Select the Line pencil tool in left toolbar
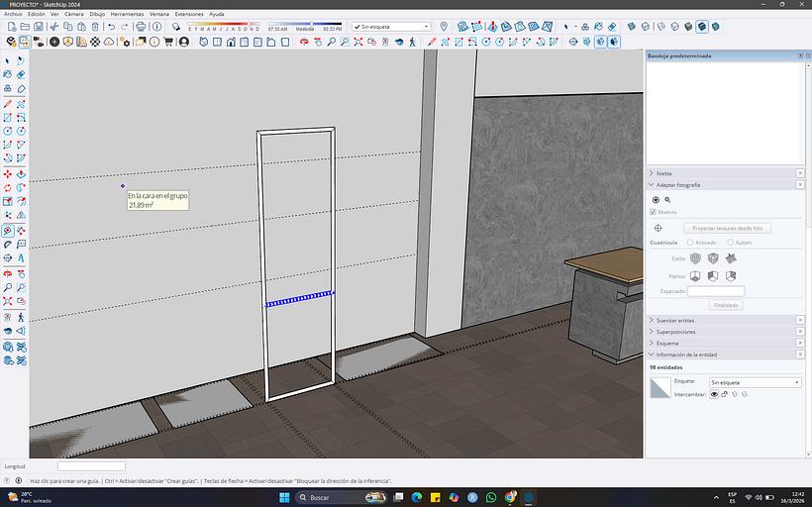 tap(8, 104)
